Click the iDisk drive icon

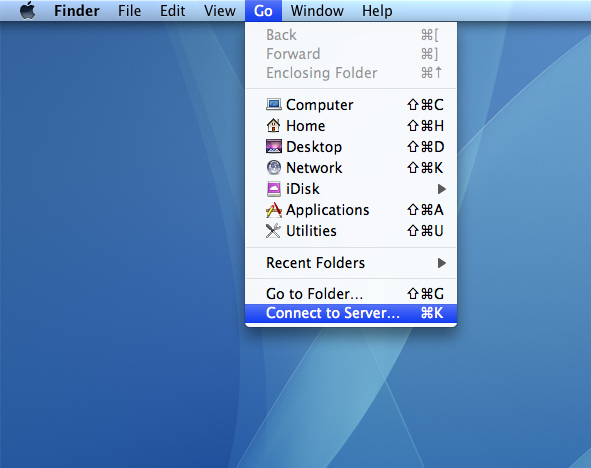point(274,189)
